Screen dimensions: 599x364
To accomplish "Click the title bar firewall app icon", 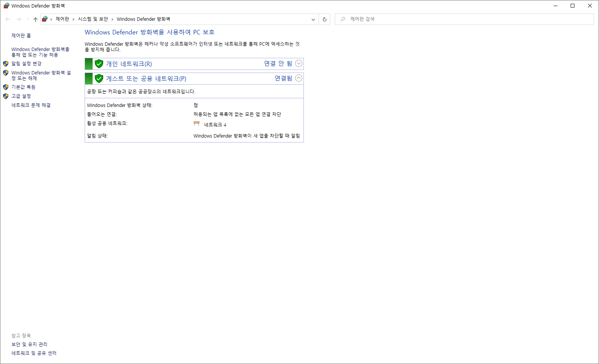I will (6, 6).
